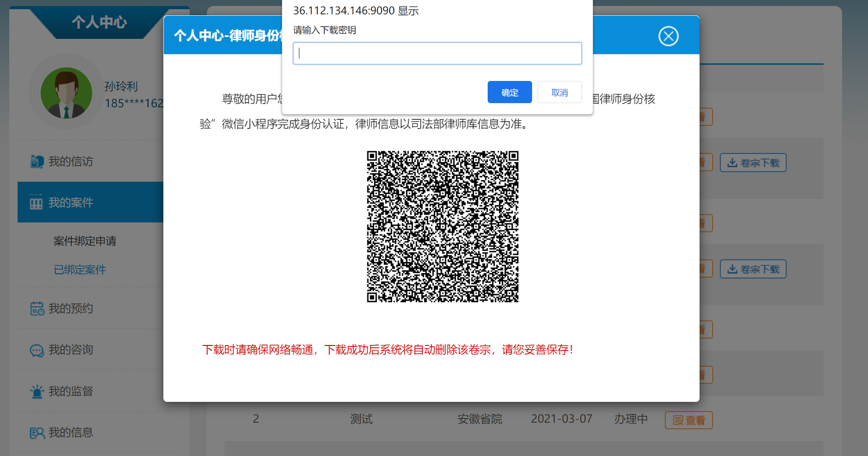Click the 我的案件 files icon

click(36, 203)
